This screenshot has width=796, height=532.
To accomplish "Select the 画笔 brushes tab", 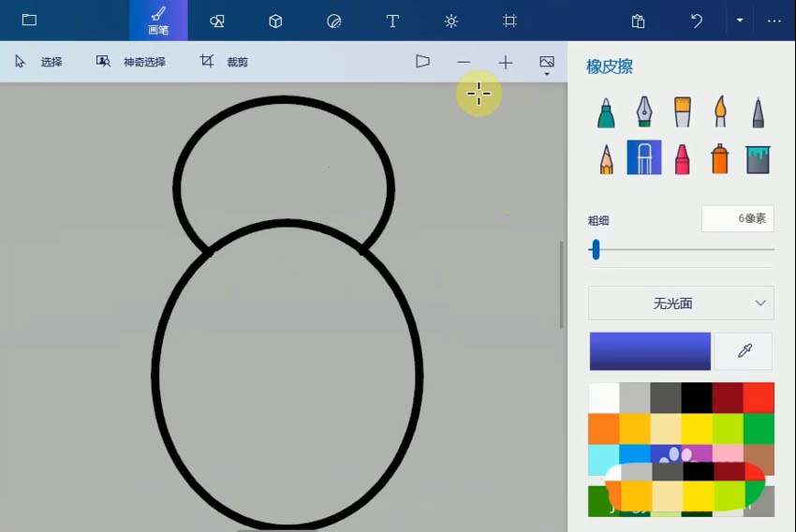I will [158, 21].
